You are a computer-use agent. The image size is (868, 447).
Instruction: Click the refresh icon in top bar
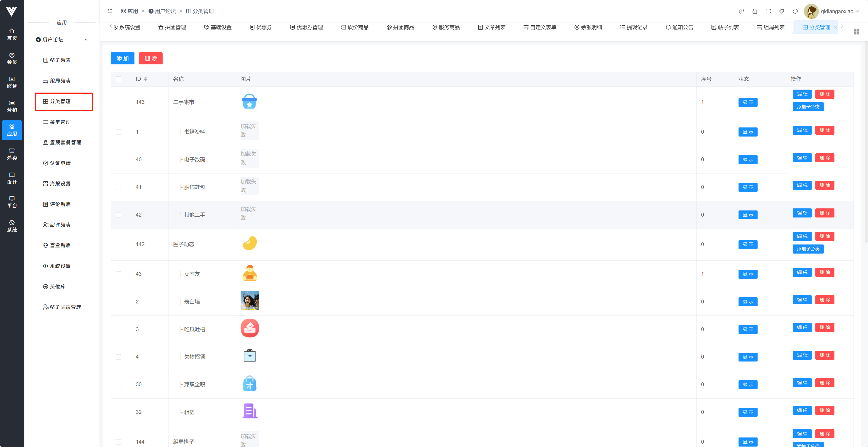coord(795,11)
